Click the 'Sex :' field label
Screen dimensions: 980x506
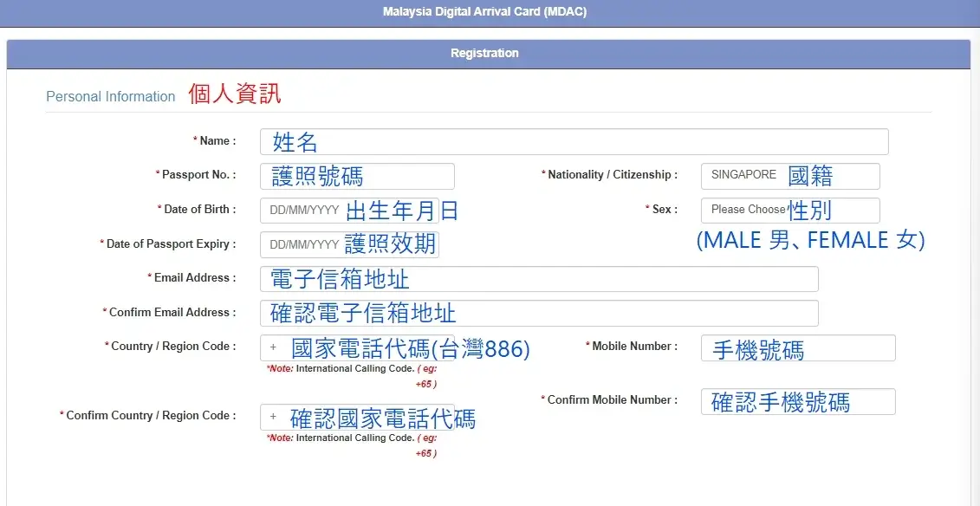[x=665, y=210]
